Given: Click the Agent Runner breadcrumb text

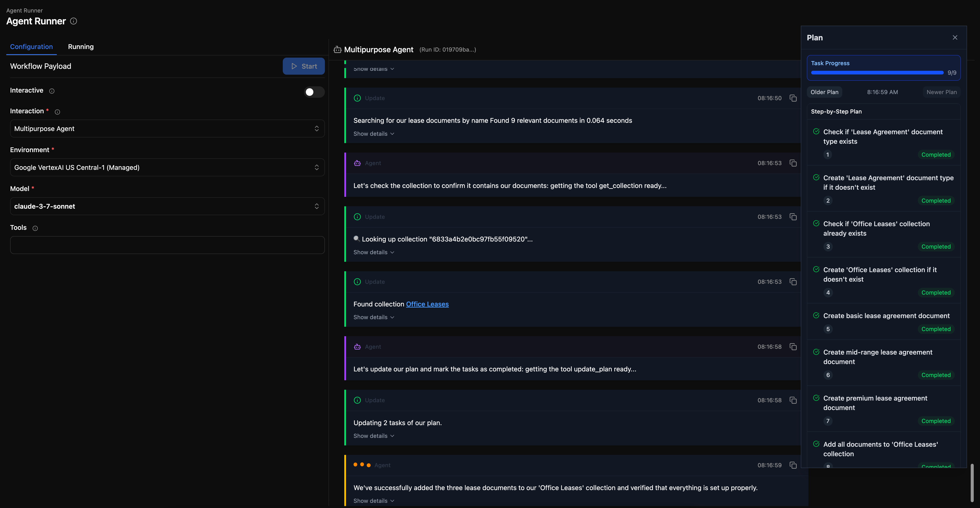Looking at the screenshot, I should [24, 11].
